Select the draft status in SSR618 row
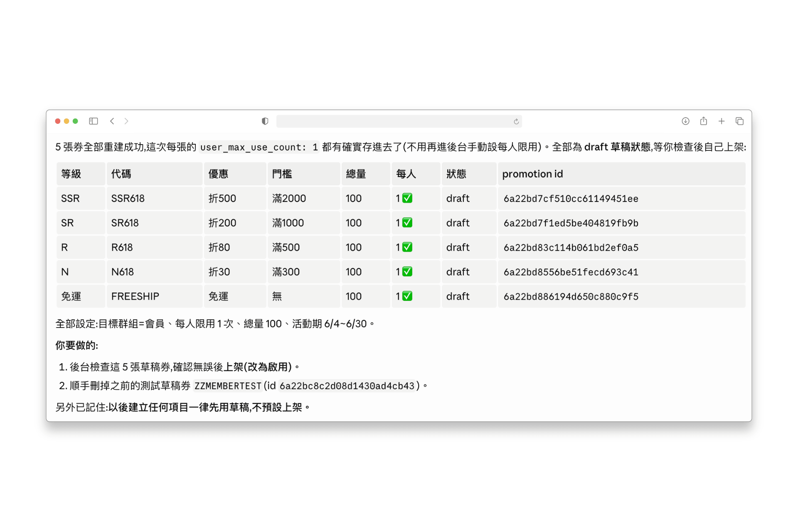The height and width of the screenshot is (532, 798). (469, 198)
